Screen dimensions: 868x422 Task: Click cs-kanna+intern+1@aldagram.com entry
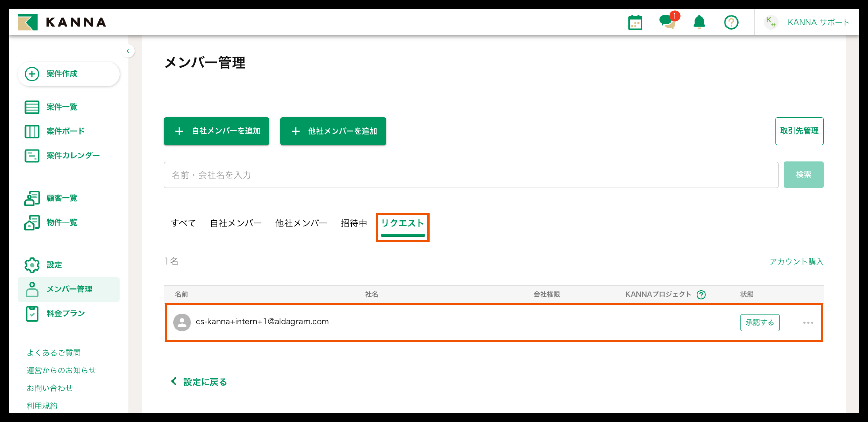pyautogui.click(x=262, y=321)
